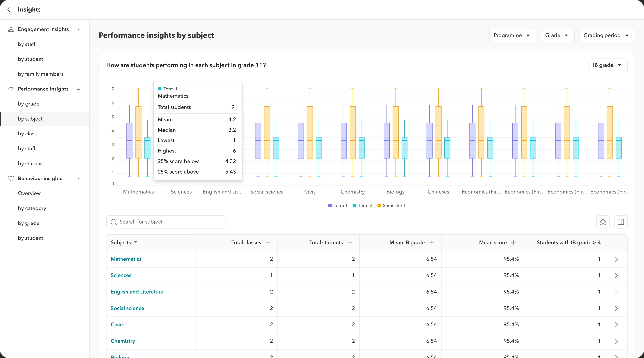Collapse the Performance insights section
Viewport: 644px width, 358px height.
(78, 89)
